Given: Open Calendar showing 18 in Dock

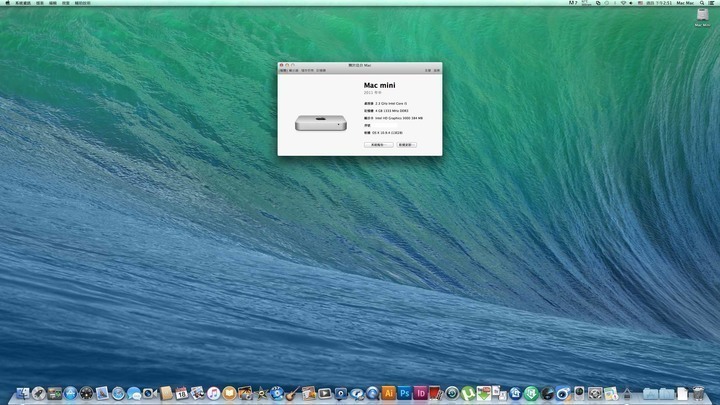Looking at the screenshot, I should pyautogui.click(x=181, y=393).
